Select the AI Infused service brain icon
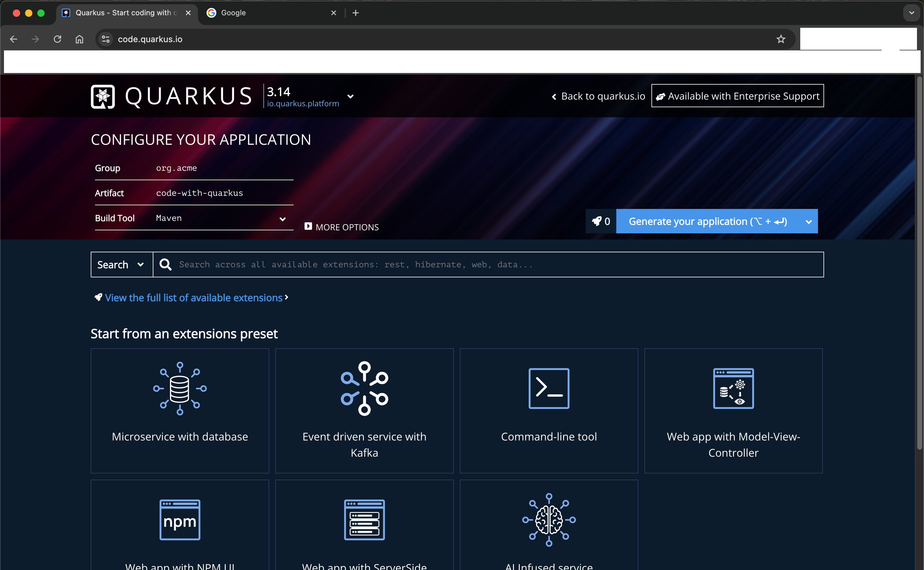 point(549,520)
